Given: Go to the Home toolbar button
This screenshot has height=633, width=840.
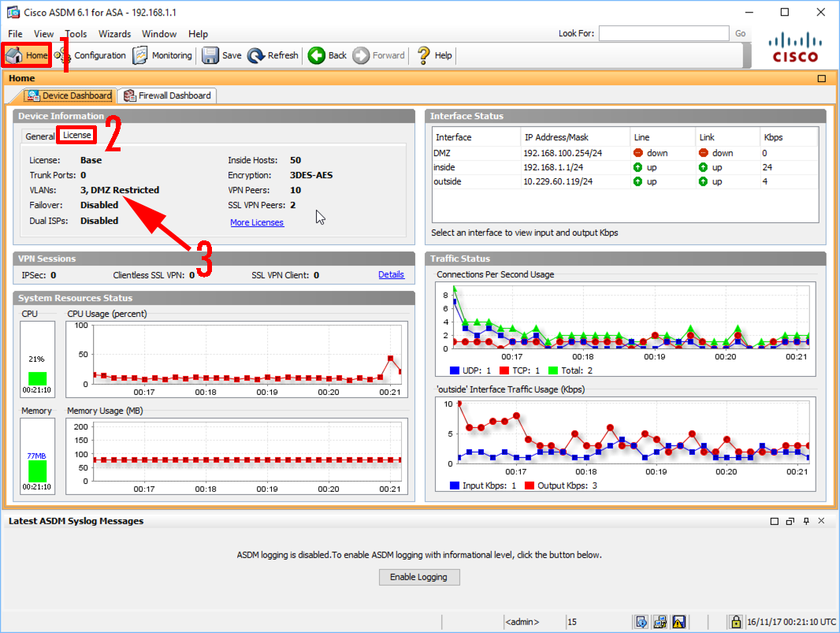Looking at the screenshot, I should (x=27, y=55).
